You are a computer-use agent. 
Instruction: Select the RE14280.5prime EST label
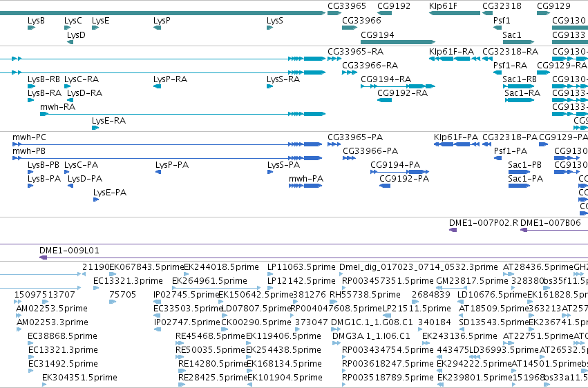tap(213, 364)
